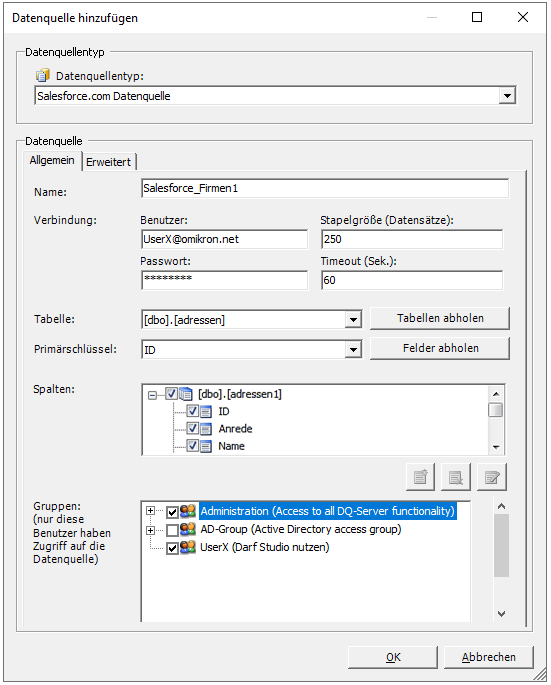Click the AD-Group users icon
The width and height of the screenshot is (551, 685).
coord(188,529)
